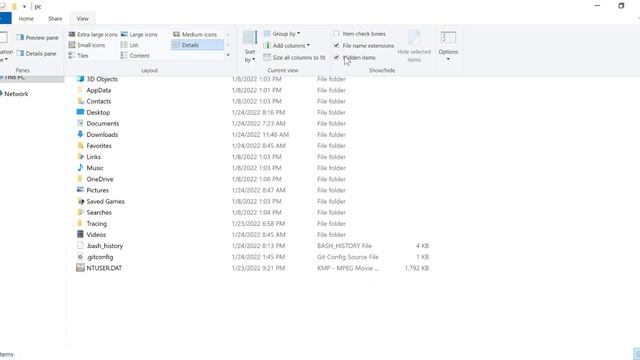Select the Saved Games folder name
Viewport: 640px width, 360px height.
coord(105,201)
